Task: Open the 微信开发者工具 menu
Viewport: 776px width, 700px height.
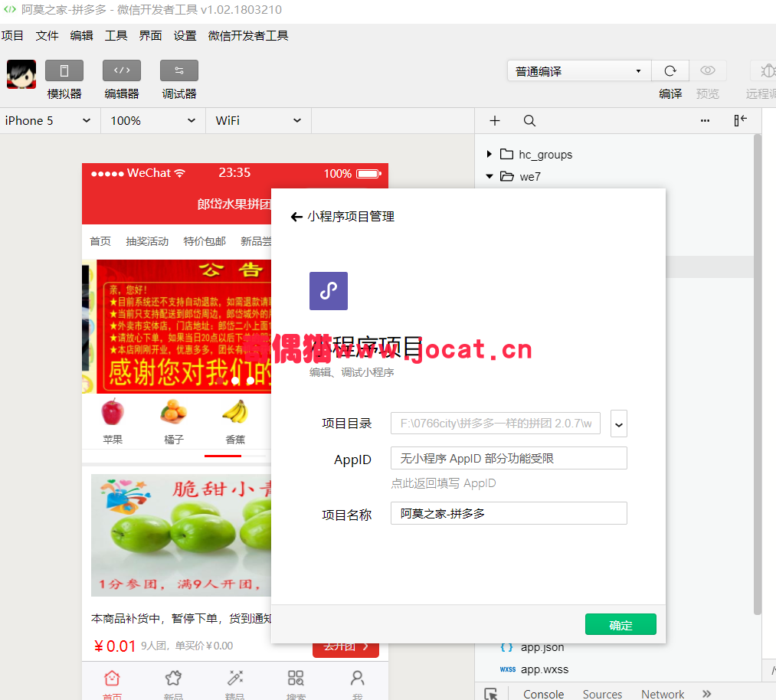Action: pos(248,36)
